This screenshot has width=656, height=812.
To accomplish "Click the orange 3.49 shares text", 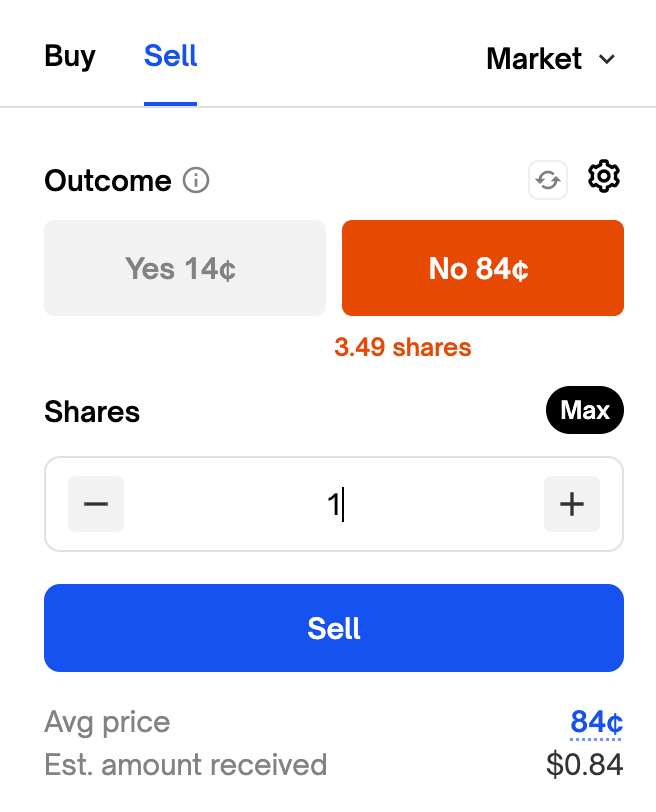I will 403,348.
